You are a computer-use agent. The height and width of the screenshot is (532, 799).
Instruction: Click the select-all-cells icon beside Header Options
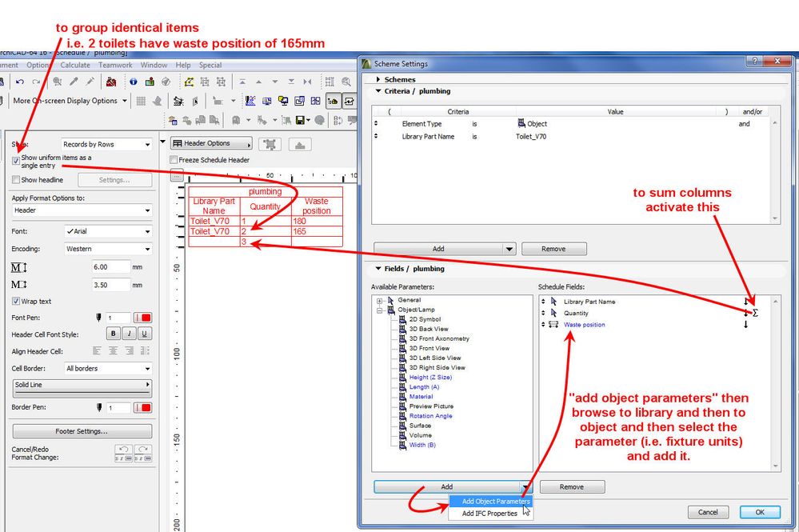coord(270,144)
